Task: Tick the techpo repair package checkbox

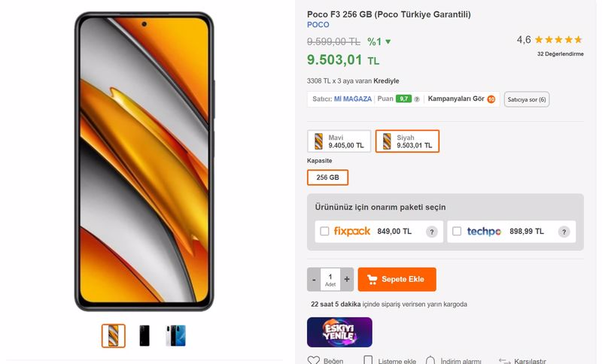Action: [457, 232]
